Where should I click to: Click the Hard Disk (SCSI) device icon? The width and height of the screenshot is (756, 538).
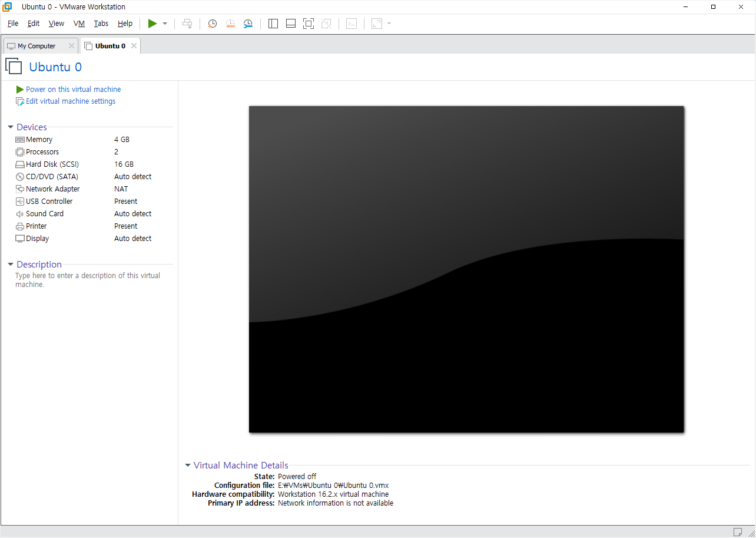[x=20, y=164]
